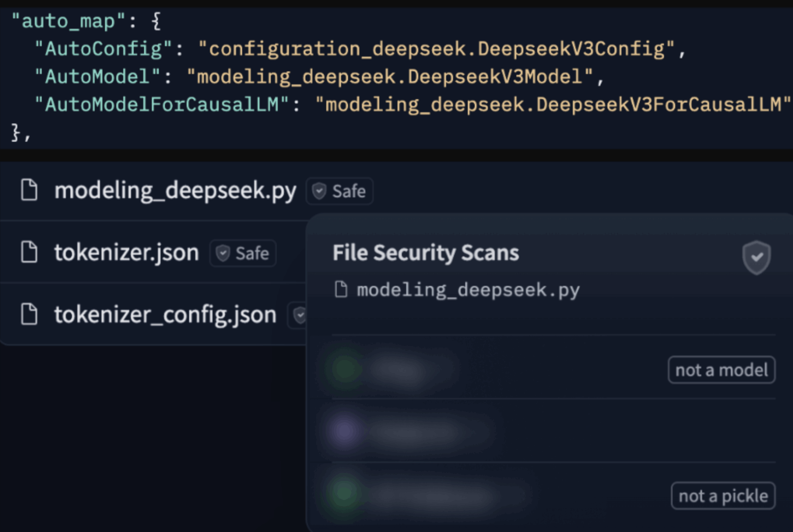793x532 pixels.
Task: Click the file icon beside modeling_deepseek.py
Action: pyautogui.click(x=29, y=190)
